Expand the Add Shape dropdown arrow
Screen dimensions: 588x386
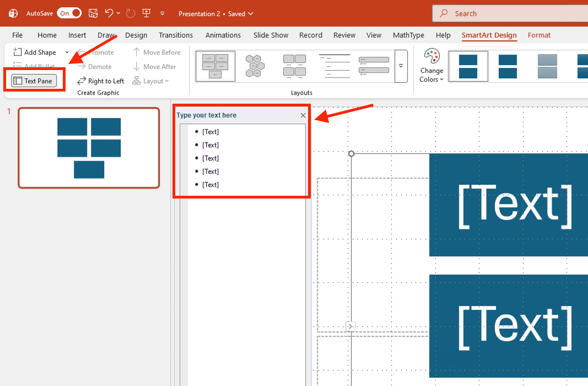[x=67, y=52]
